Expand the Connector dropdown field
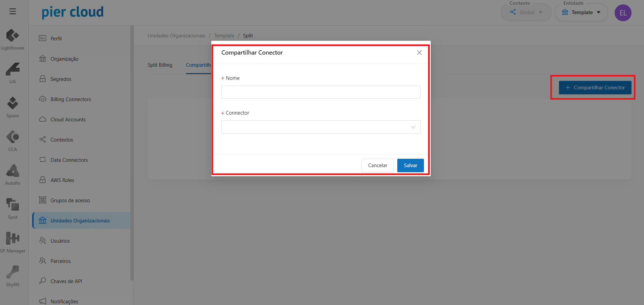The image size is (644, 305). click(321, 127)
